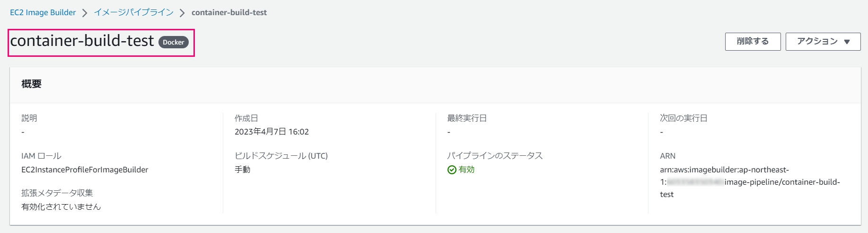
Task: Click the pipeline ARN value text
Action: pyautogui.click(x=750, y=182)
